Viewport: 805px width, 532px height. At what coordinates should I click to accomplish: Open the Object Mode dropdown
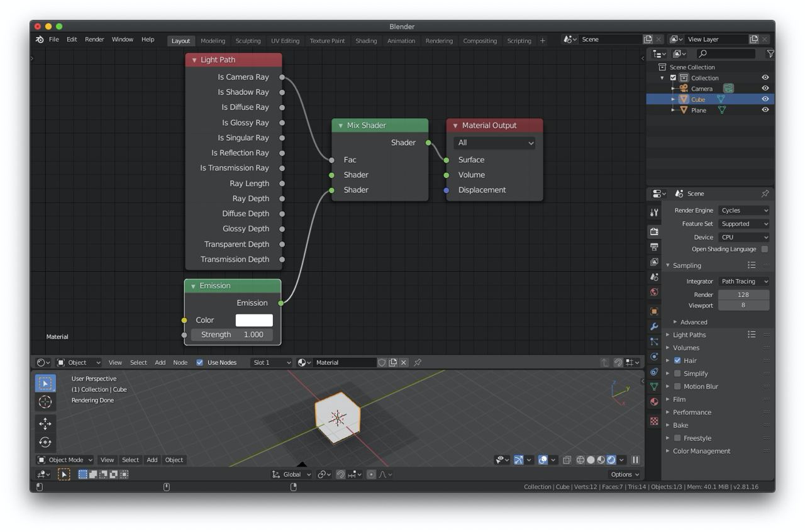click(x=64, y=460)
